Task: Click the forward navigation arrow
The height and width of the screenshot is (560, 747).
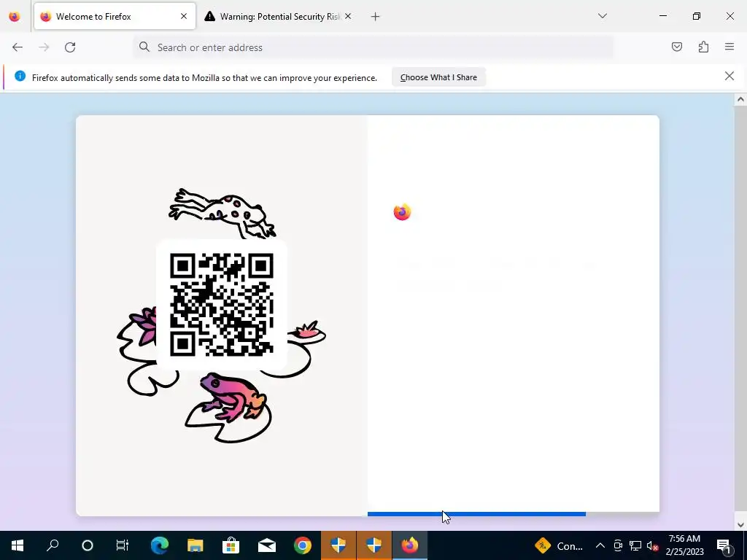Action: point(44,47)
